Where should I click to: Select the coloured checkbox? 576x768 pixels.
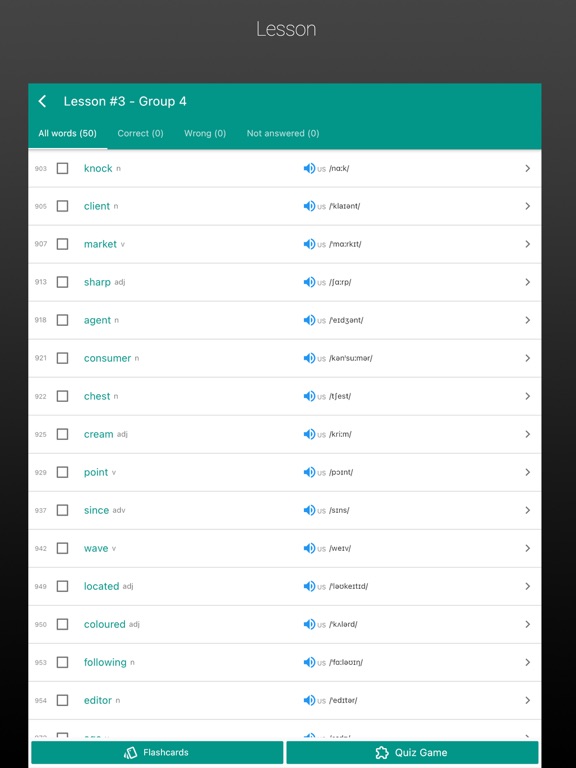(62, 624)
